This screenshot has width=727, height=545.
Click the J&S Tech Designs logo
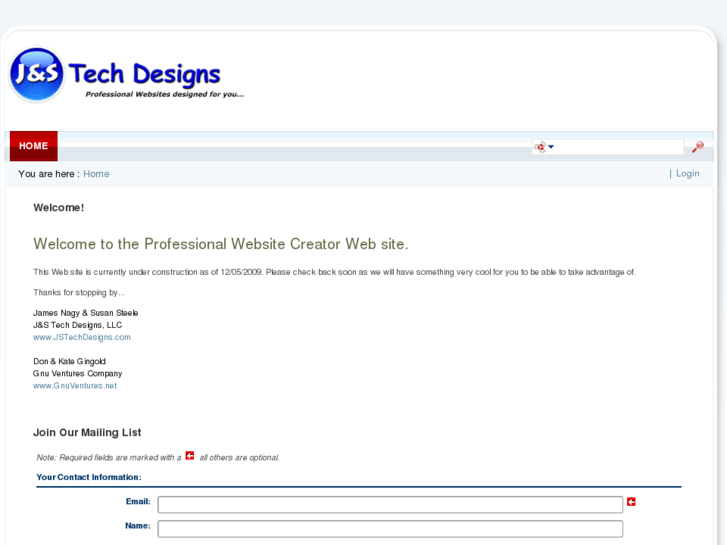tap(127, 75)
